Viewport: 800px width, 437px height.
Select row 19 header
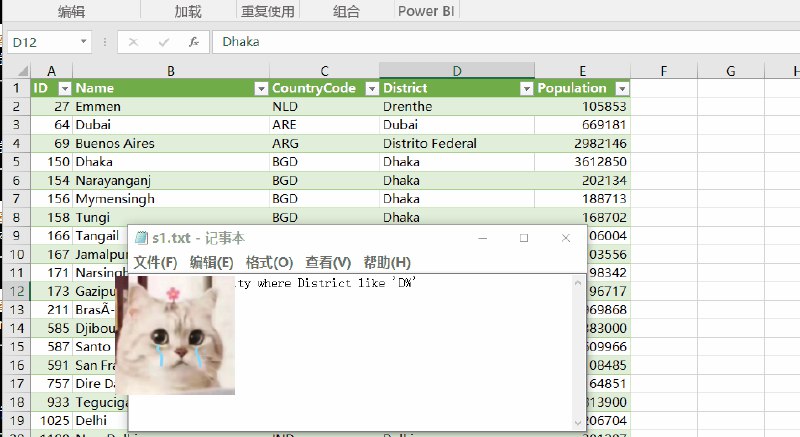click(16, 421)
